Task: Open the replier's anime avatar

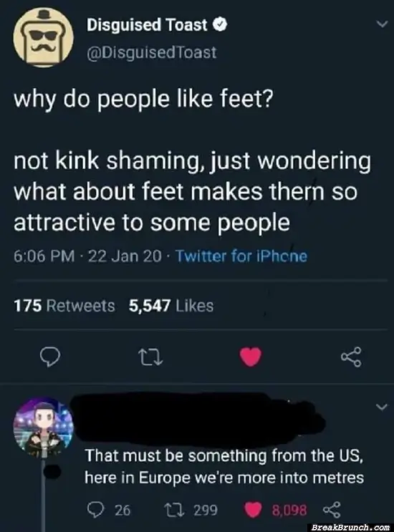Action: 44,427
